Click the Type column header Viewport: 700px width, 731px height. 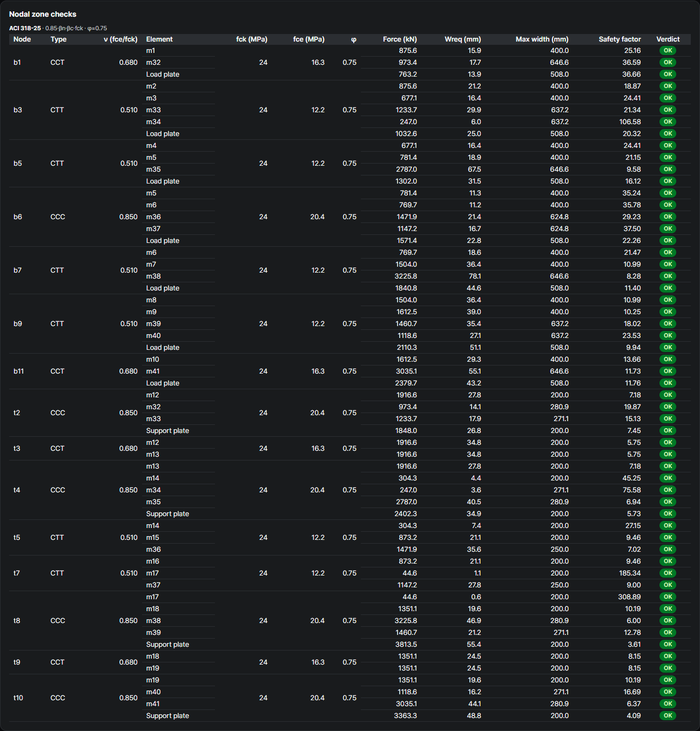pyautogui.click(x=58, y=39)
